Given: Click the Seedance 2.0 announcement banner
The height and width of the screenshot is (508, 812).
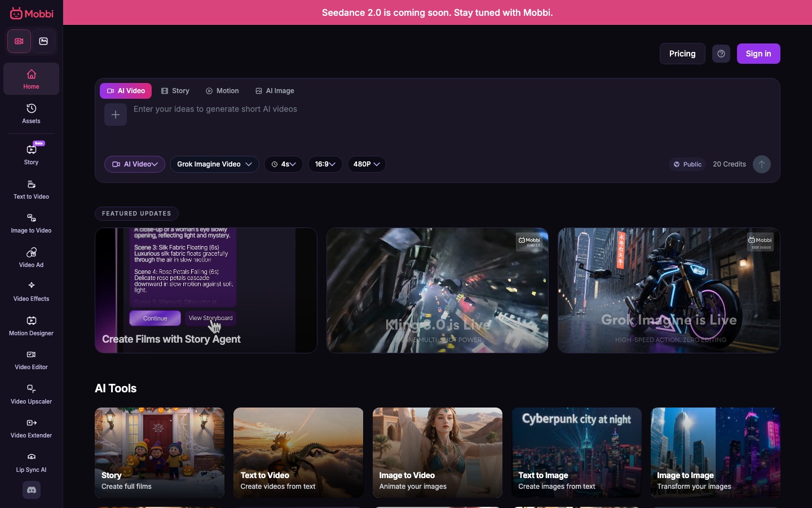Looking at the screenshot, I should [438, 12].
